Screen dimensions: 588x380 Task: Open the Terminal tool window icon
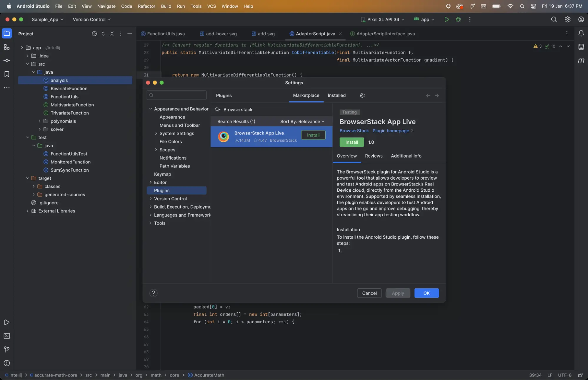[x=6, y=336]
